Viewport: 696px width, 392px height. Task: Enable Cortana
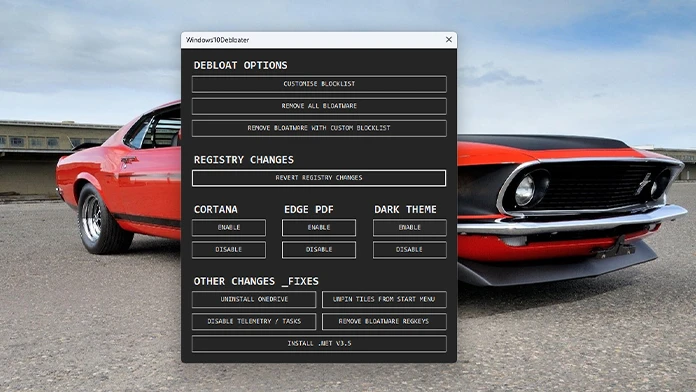(229, 227)
